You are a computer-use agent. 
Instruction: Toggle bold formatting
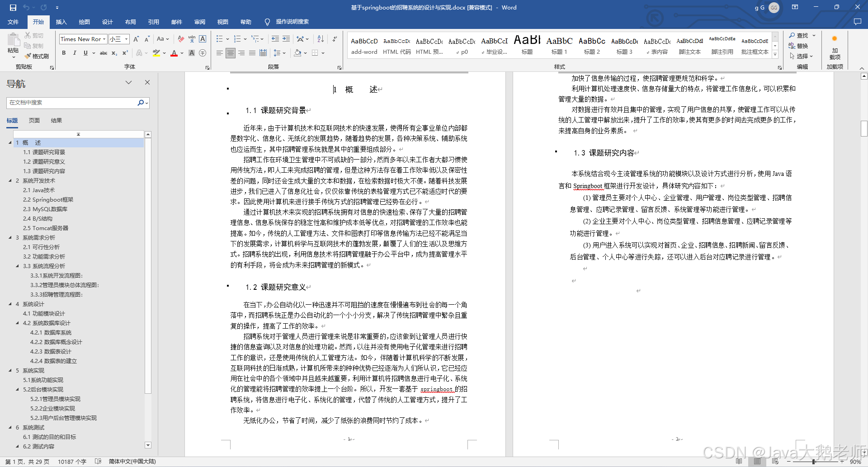(x=64, y=53)
